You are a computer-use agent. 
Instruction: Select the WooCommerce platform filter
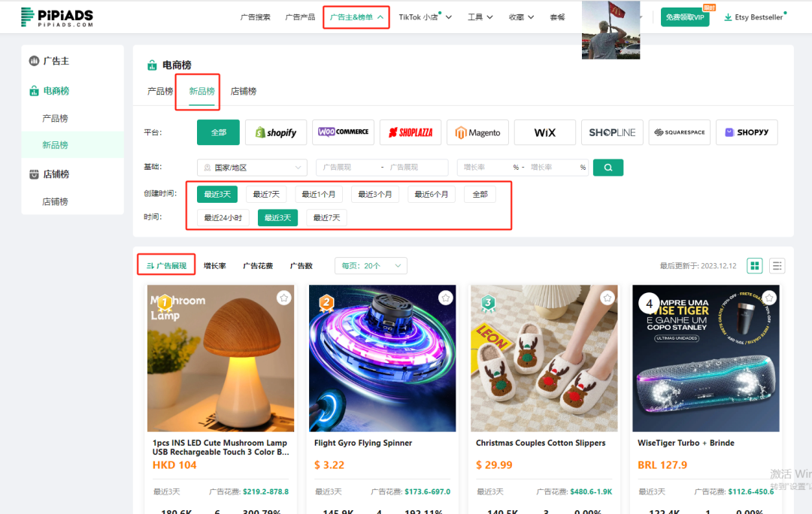coord(343,132)
